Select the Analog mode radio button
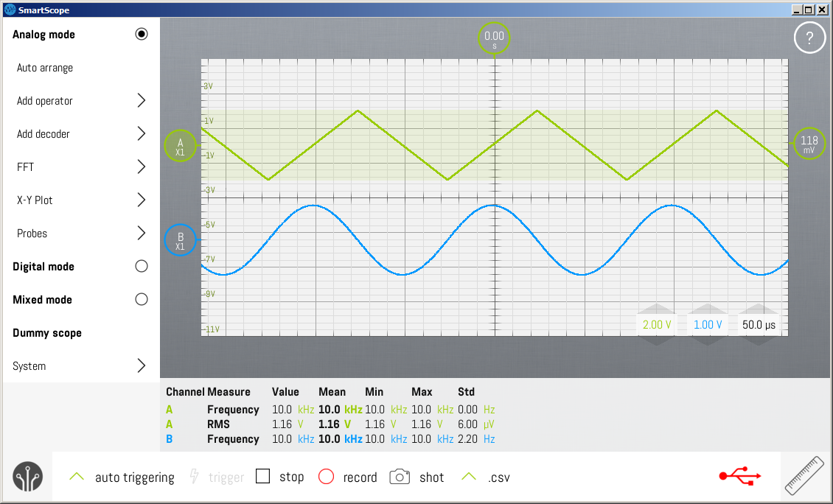The image size is (833, 504). (x=142, y=34)
